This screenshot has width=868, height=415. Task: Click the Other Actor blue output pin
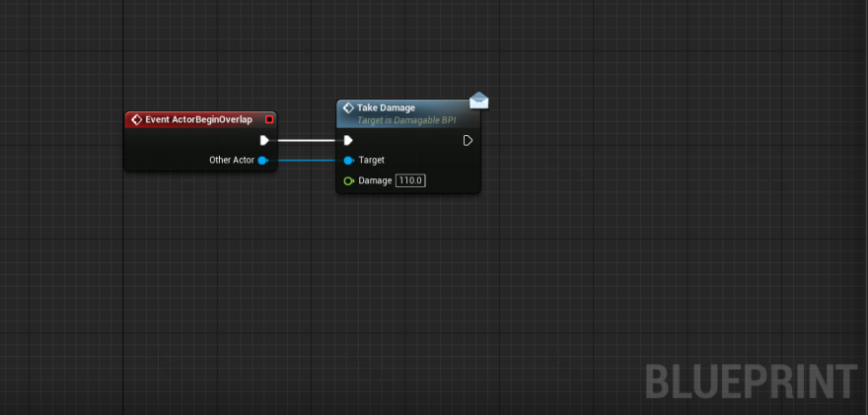262,160
